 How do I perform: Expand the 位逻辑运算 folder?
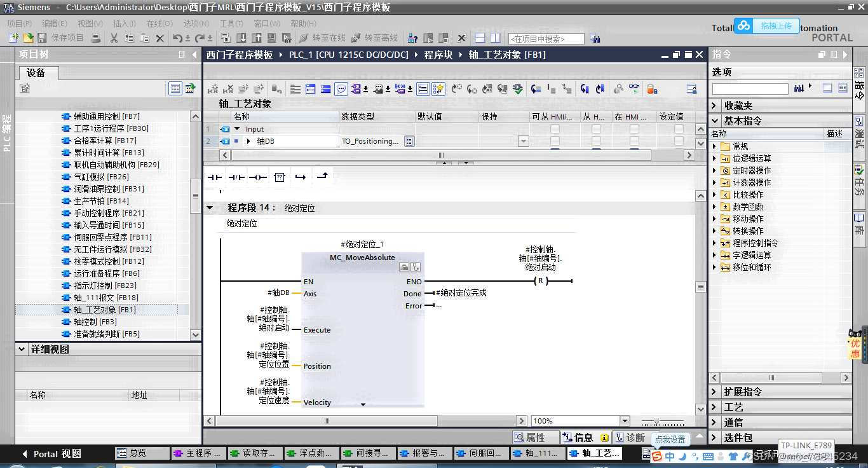pyautogui.click(x=714, y=158)
